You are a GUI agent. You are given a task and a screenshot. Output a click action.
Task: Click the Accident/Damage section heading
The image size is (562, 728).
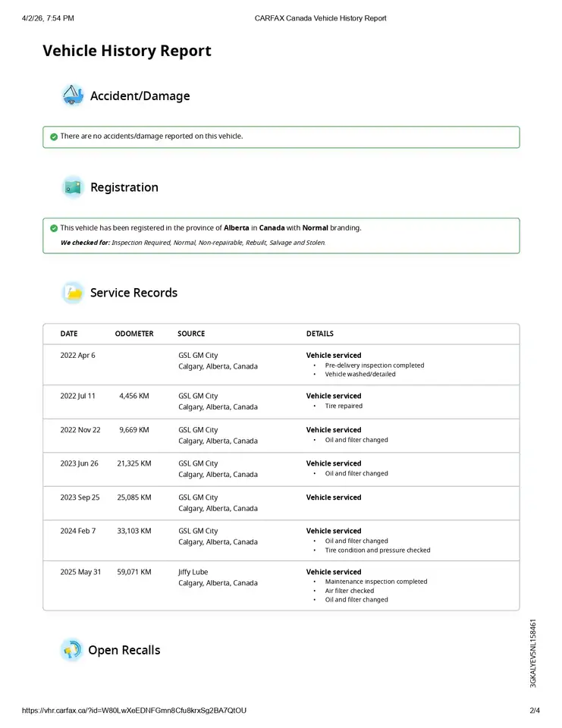pos(140,96)
